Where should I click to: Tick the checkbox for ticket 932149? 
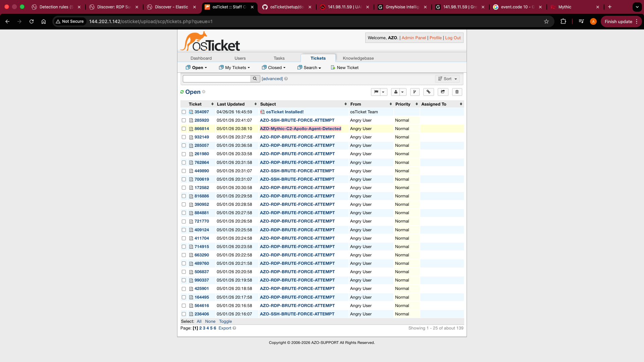184,137
